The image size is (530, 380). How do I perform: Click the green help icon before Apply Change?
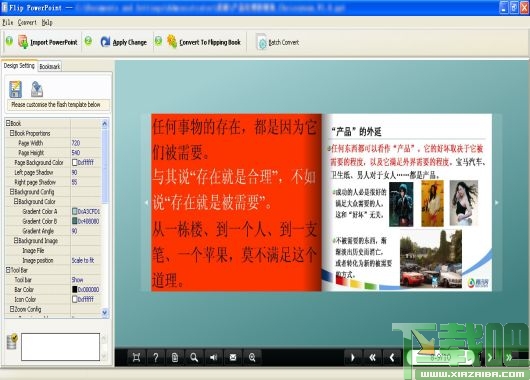click(88, 41)
